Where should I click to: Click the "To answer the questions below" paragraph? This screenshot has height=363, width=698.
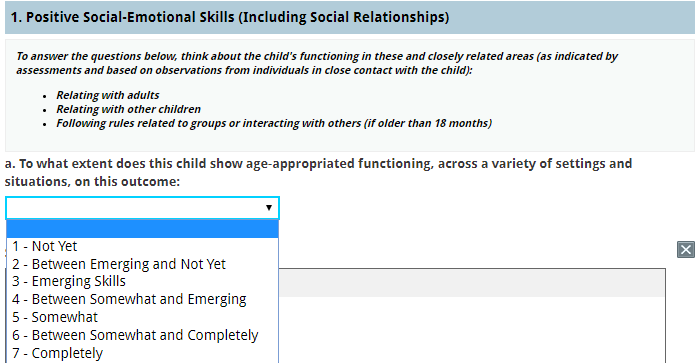click(317, 63)
